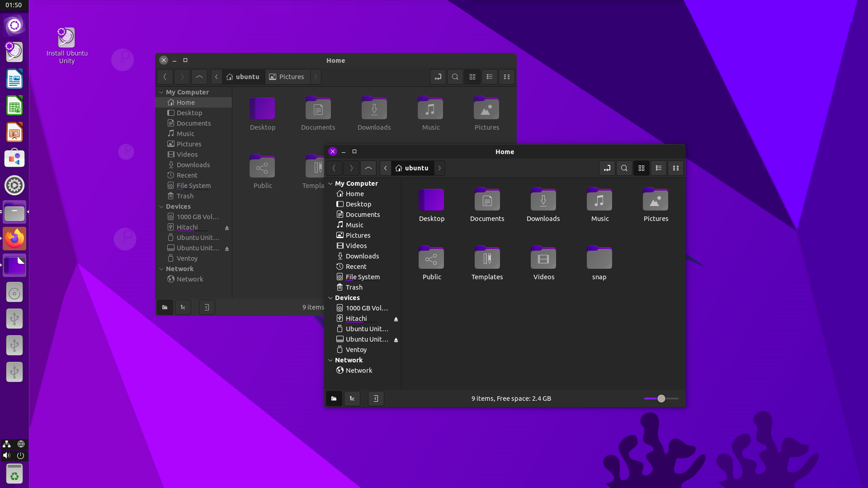Go up to parent folder in front window
The height and width of the screenshot is (488, 868).
point(368,168)
